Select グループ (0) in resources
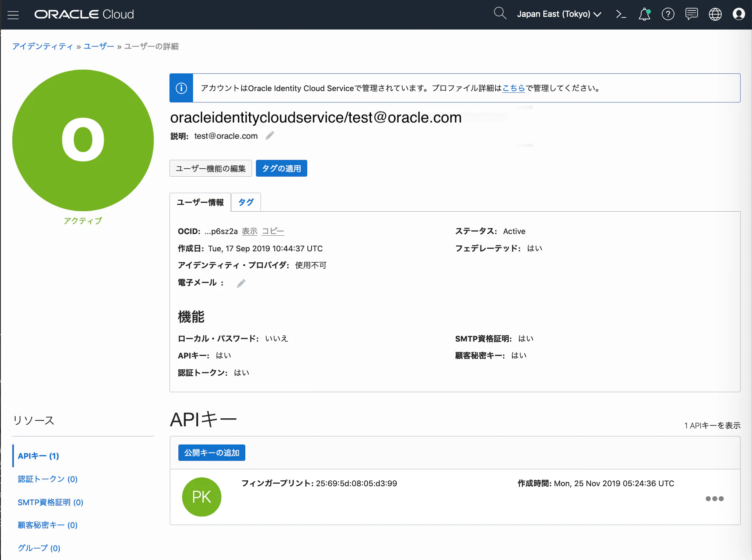 click(x=39, y=548)
